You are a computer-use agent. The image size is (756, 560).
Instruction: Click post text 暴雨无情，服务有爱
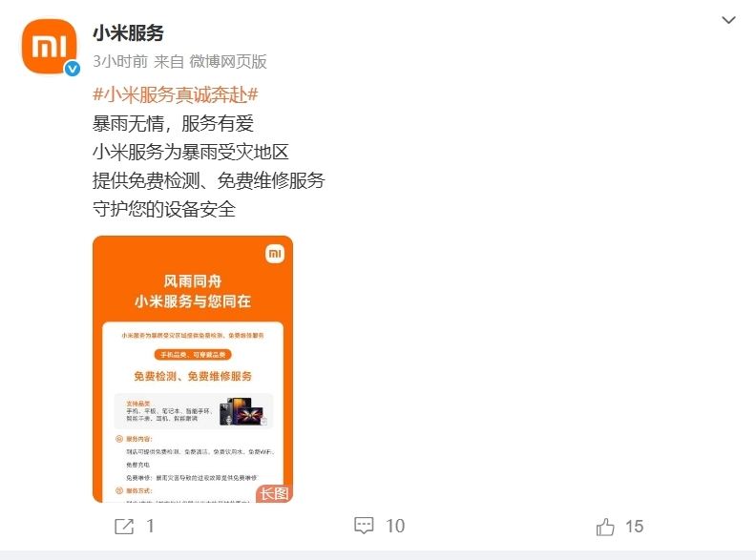173,123
